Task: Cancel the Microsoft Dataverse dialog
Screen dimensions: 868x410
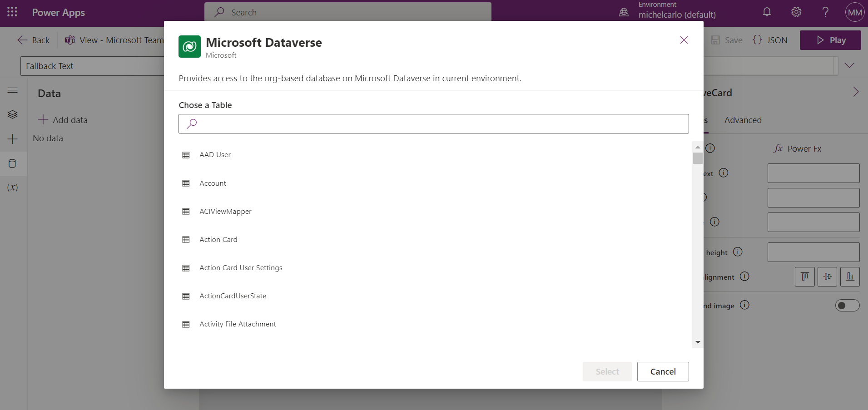Action: 662,371
